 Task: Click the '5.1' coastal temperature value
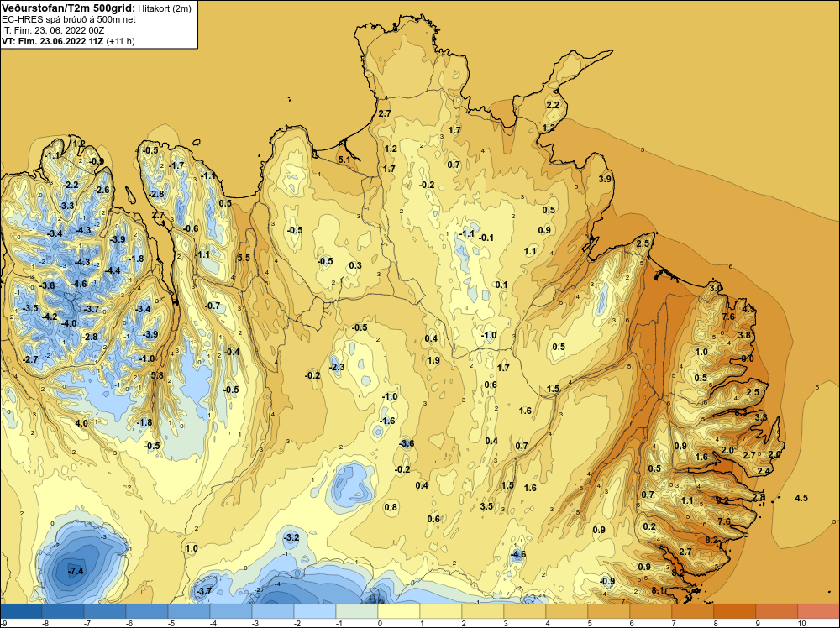[x=344, y=160]
